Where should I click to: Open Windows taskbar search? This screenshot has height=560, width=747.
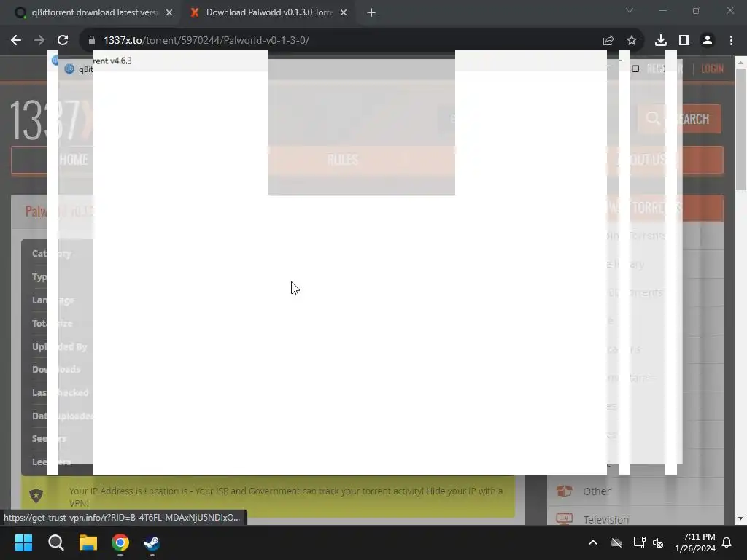tap(55, 542)
